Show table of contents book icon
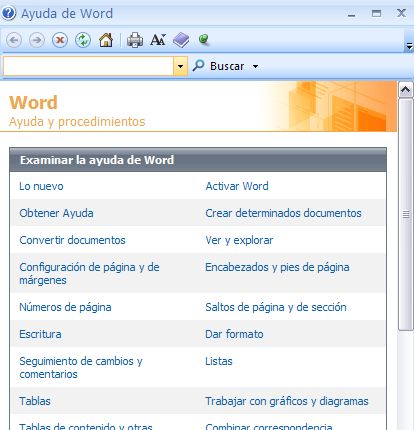 click(x=181, y=40)
